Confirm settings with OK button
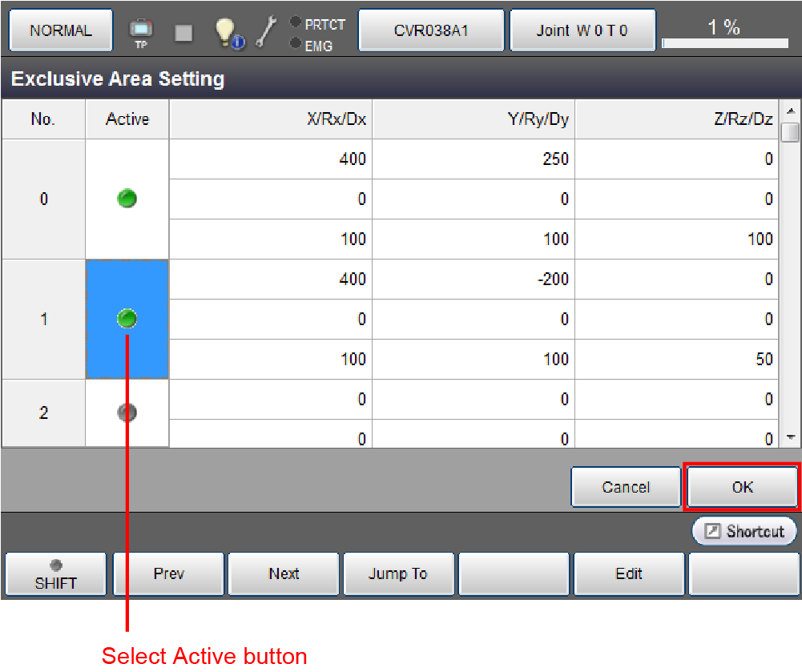The image size is (802, 672). point(742,487)
